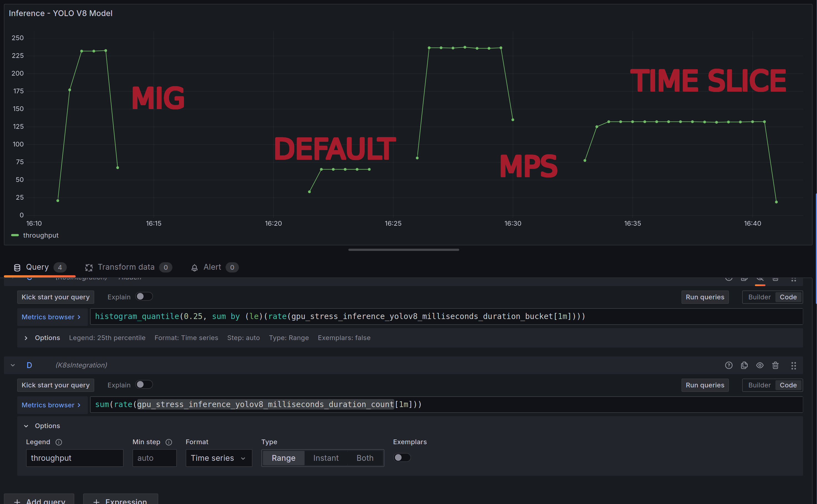This screenshot has width=817, height=504.
Task: Click into the sum(rate(...)) query editor
Action: (446, 405)
